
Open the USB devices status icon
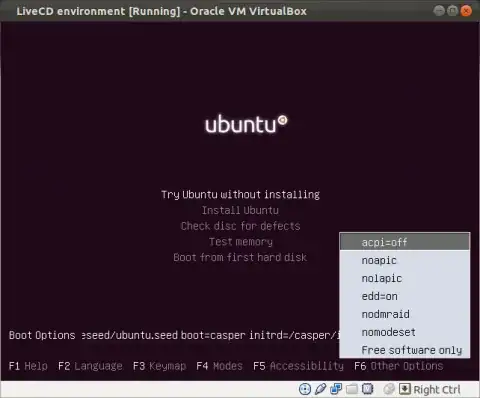tap(321, 389)
